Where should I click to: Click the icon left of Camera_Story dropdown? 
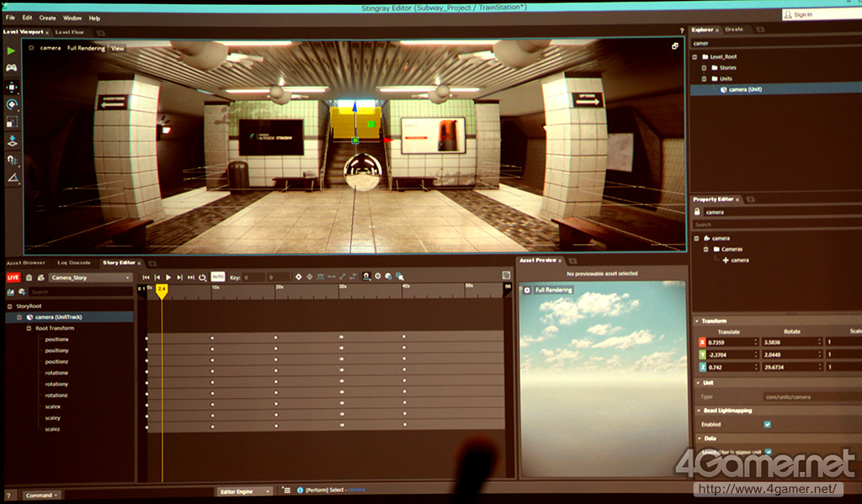[x=40, y=278]
